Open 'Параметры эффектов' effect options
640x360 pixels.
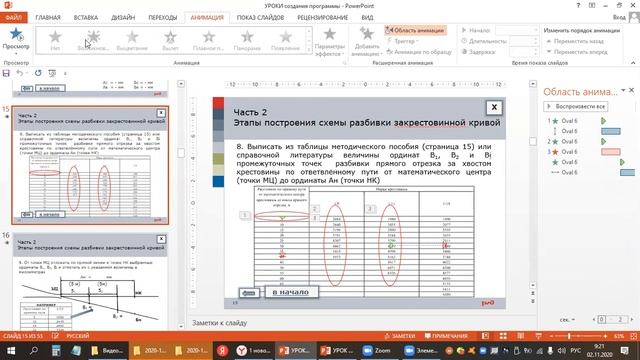330,42
